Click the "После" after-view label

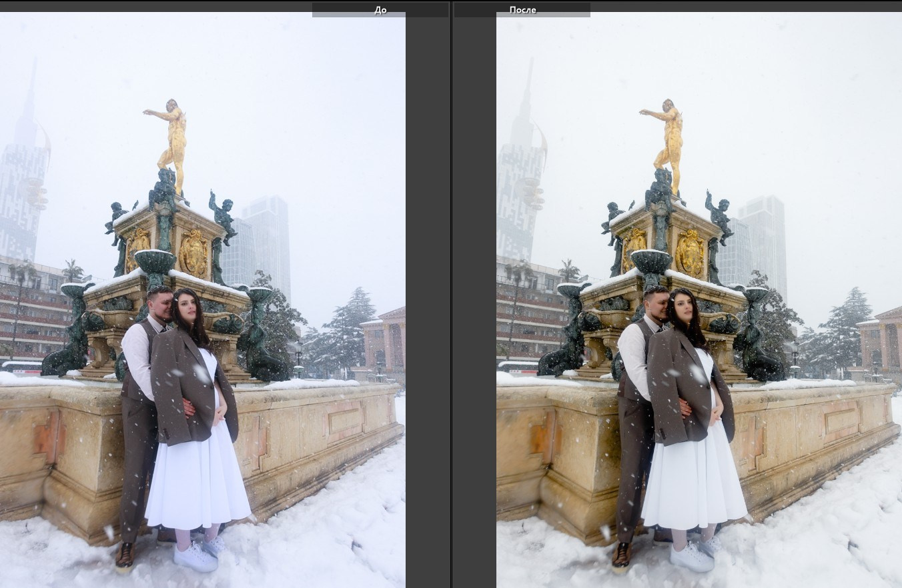[522, 10]
